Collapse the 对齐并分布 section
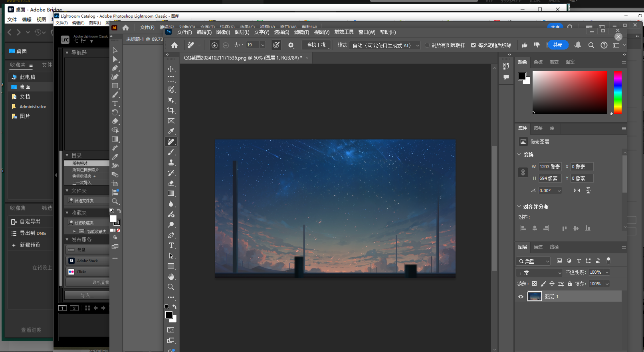 click(519, 206)
